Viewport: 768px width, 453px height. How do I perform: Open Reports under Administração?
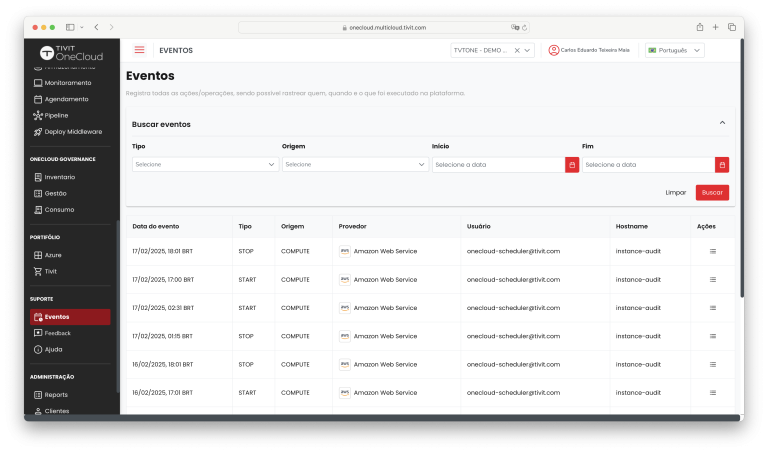pyautogui.click(x=56, y=395)
